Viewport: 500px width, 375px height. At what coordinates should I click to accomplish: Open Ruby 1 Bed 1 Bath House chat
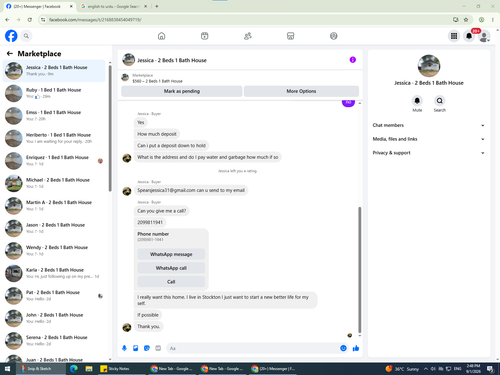54,93
